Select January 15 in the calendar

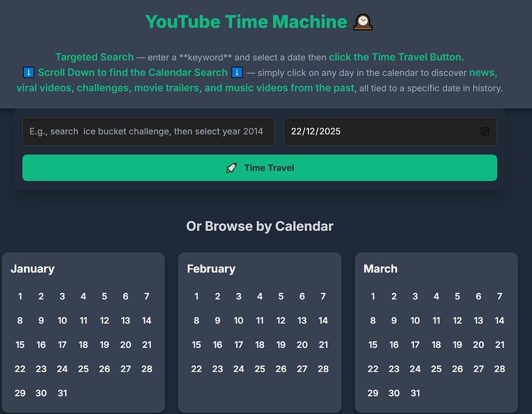[20, 345]
